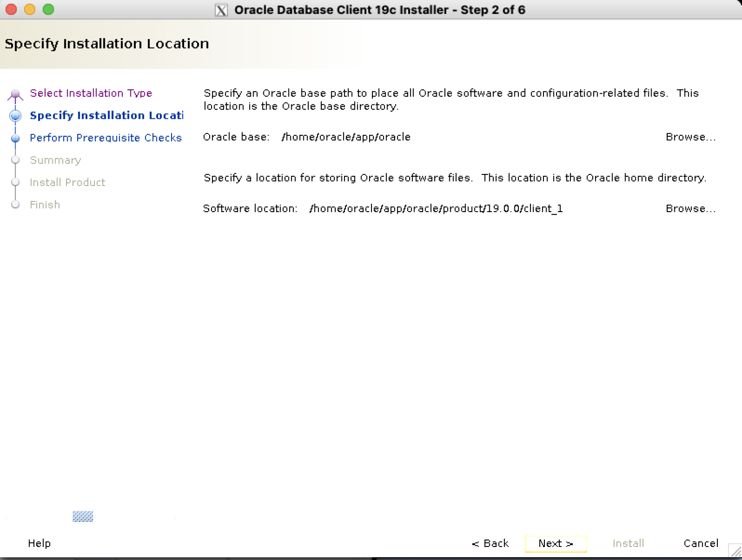
Task: Go back with the < Back button
Action: pos(490,544)
